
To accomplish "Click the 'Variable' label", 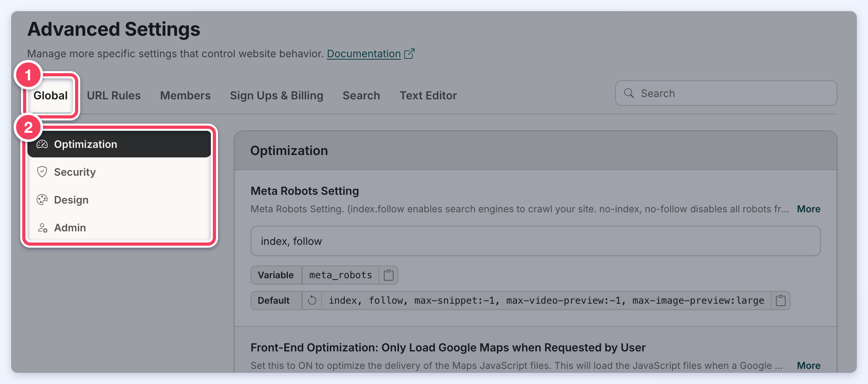I will coord(276,275).
